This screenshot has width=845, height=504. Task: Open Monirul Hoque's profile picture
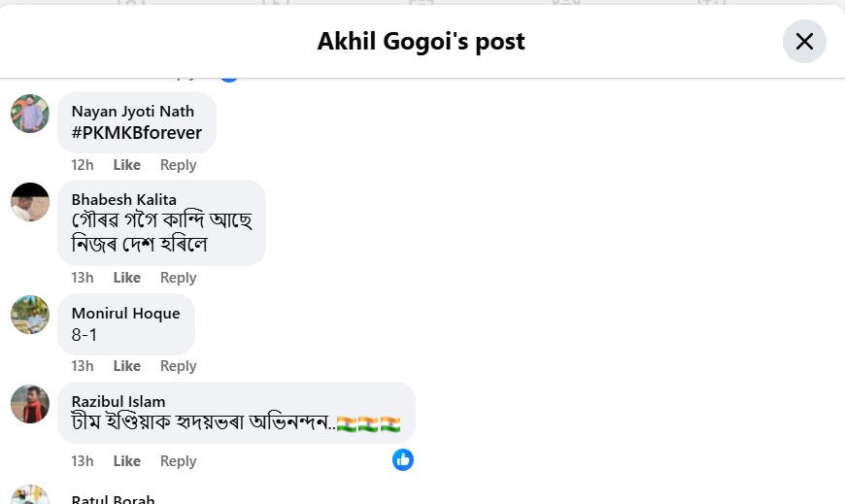pyautogui.click(x=30, y=315)
